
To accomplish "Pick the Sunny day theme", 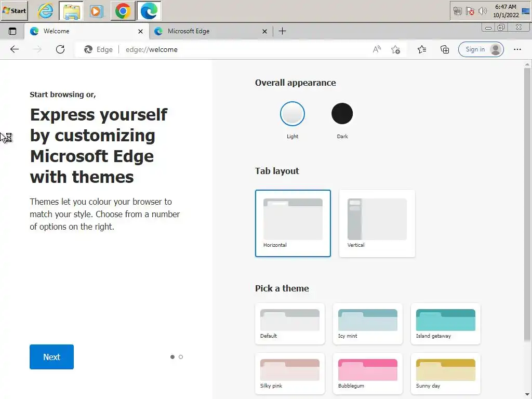I will pyautogui.click(x=445, y=374).
